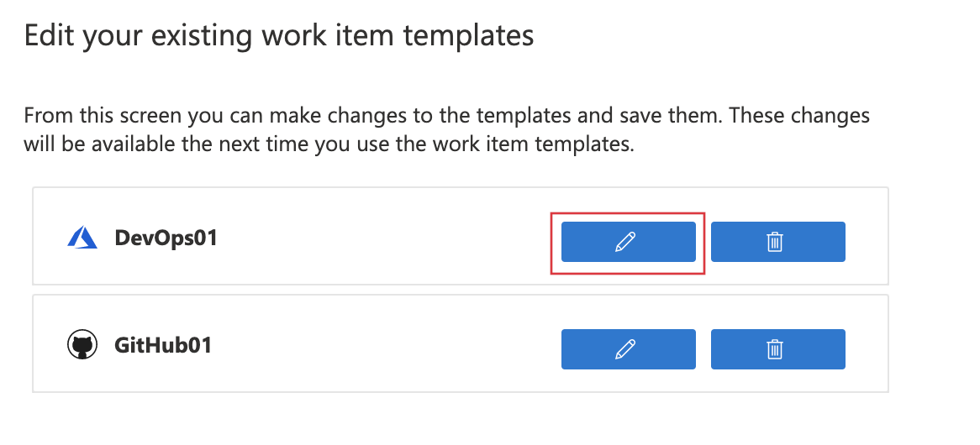Click the pencil edit button for DevOps01
980x445 pixels.
pyautogui.click(x=628, y=242)
